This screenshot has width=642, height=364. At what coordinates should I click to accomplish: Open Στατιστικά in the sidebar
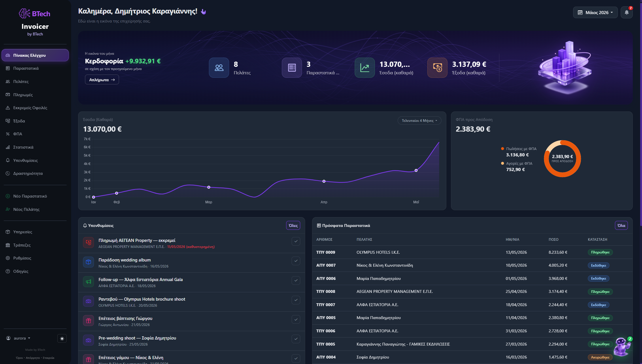click(x=35, y=147)
